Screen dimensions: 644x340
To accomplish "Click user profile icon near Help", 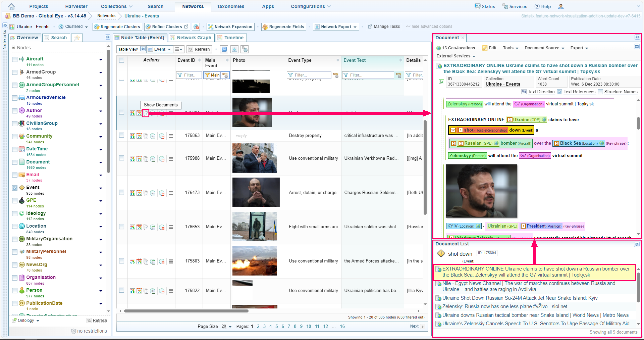I will point(561,6).
